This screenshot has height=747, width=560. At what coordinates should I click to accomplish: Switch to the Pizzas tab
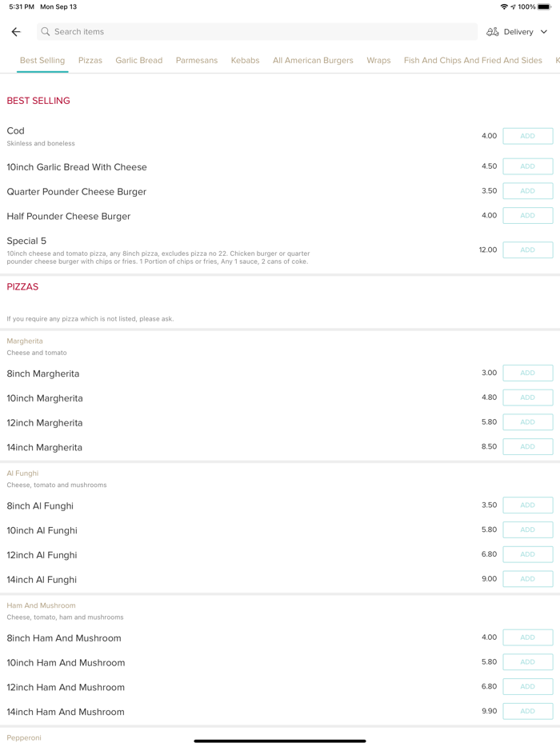pyautogui.click(x=90, y=60)
